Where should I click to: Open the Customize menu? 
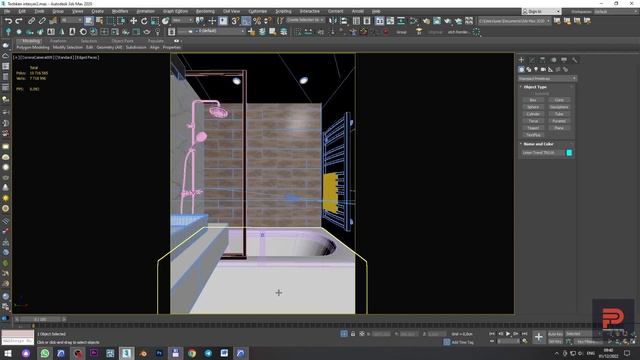click(x=258, y=11)
